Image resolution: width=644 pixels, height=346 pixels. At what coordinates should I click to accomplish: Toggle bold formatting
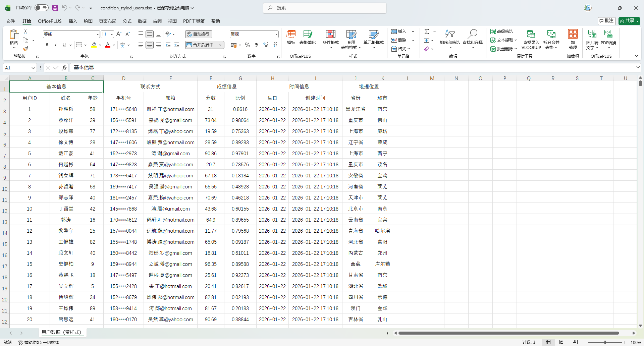47,45
